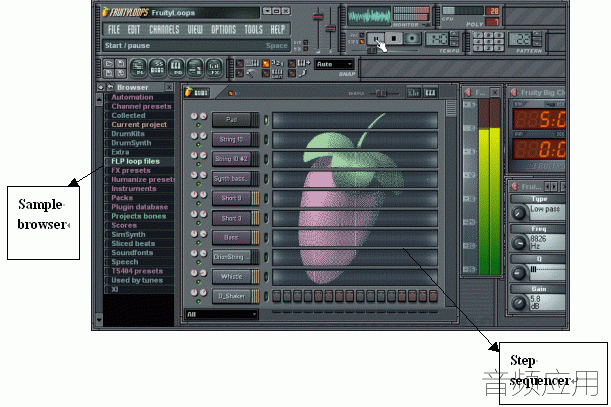Adjust the filter Freq knob
This screenshot has width=611, height=407.
tap(519, 242)
